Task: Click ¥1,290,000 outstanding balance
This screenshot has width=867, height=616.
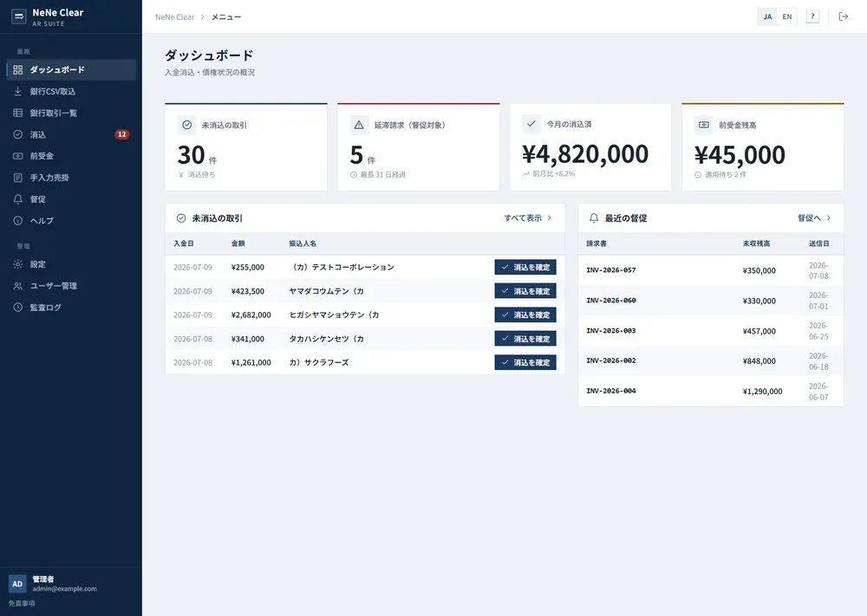Action: click(x=762, y=391)
